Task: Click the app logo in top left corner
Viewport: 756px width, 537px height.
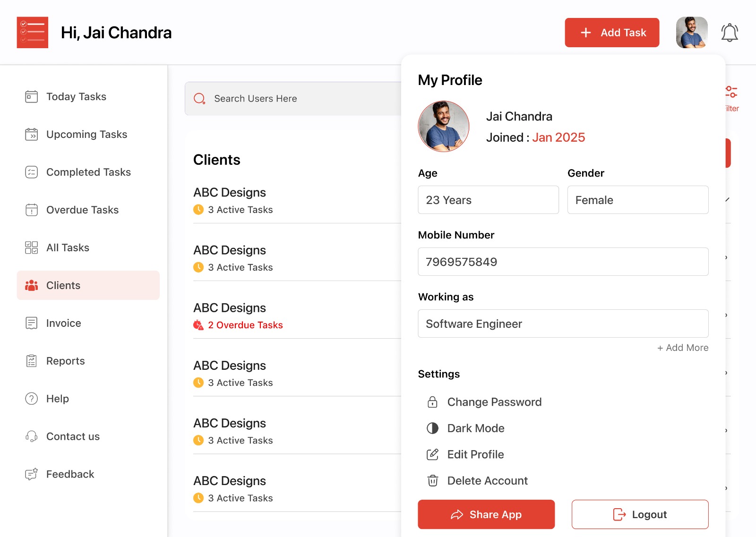Action: point(32,32)
